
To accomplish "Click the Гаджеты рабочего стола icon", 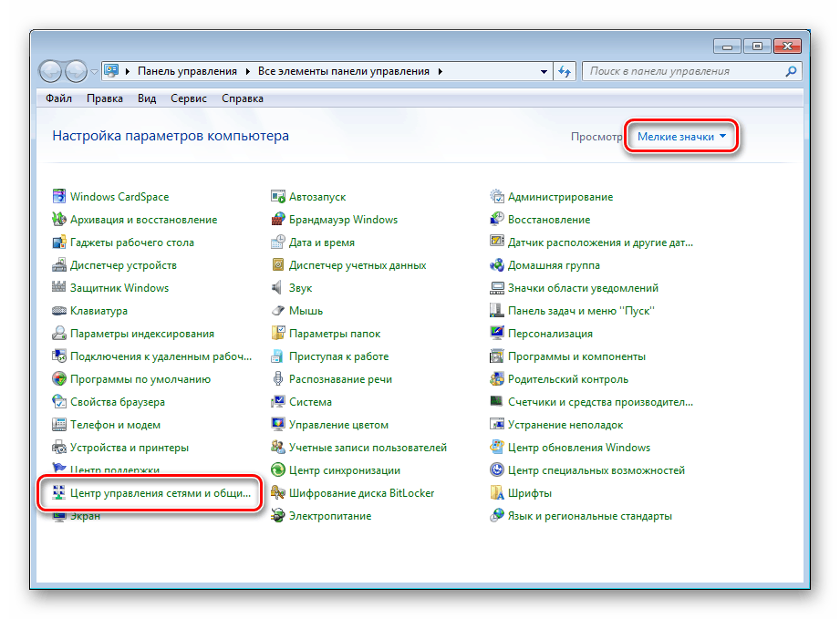I will 59,242.
